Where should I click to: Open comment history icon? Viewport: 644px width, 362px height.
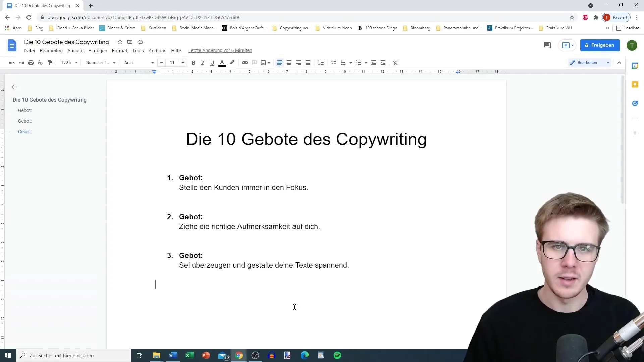pos(547,45)
